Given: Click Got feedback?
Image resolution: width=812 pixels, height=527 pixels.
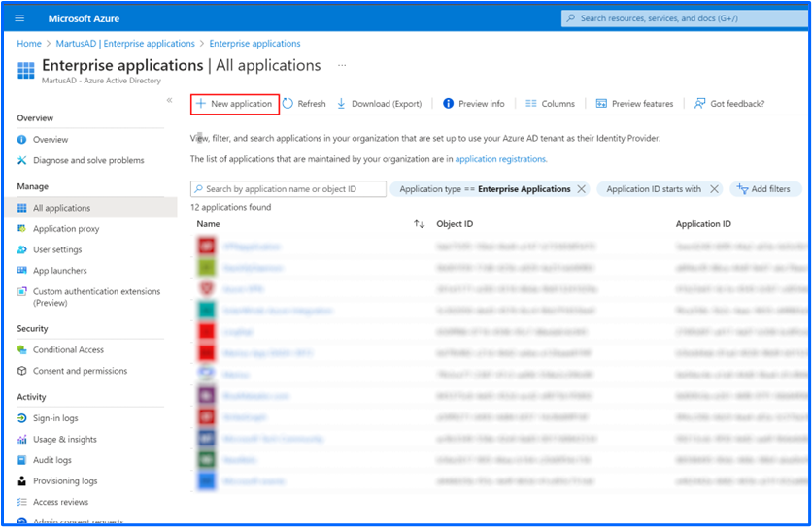Looking at the screenshot, I should tap(729, 104).
